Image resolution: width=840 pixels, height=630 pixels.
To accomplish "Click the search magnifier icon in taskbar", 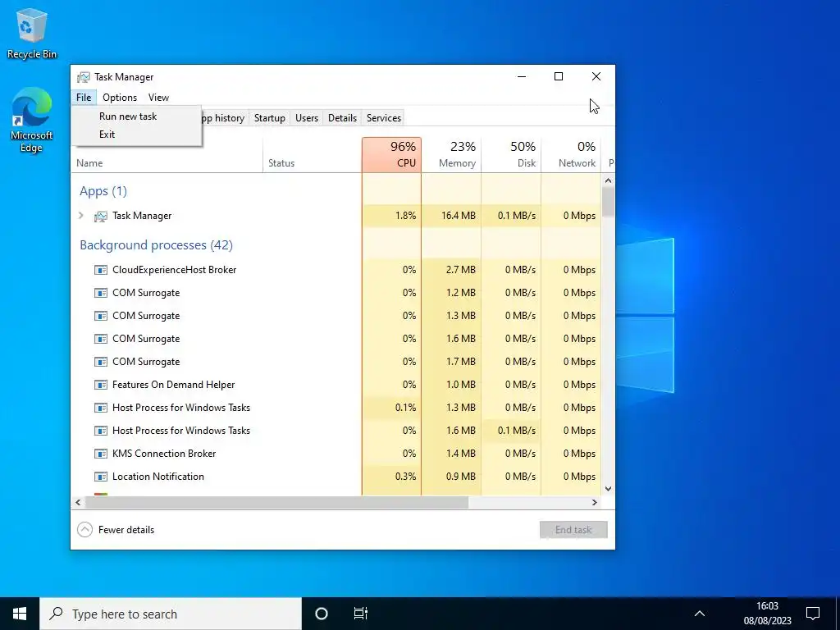I will (56, 614).
